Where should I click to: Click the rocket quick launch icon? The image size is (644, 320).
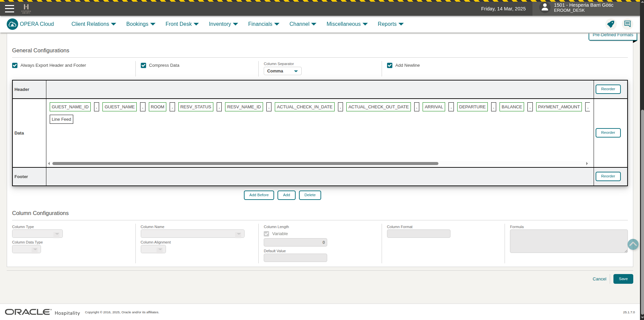point(610,24)
